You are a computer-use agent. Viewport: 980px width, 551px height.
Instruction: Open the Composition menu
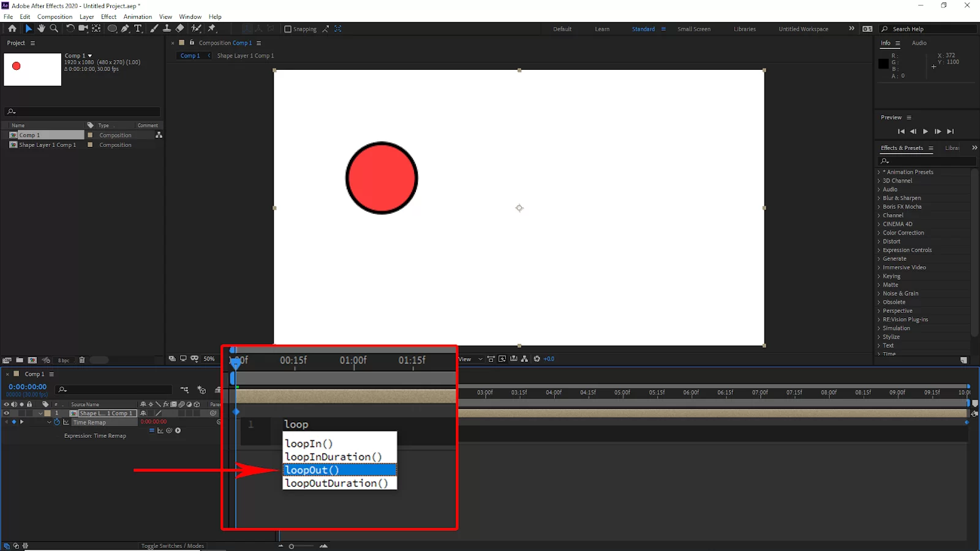click(55, 17)
